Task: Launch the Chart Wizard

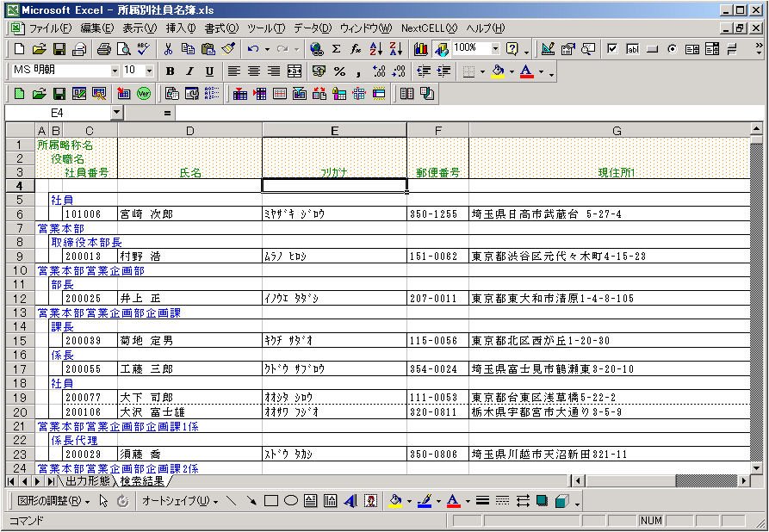Action: coord(421,48)
